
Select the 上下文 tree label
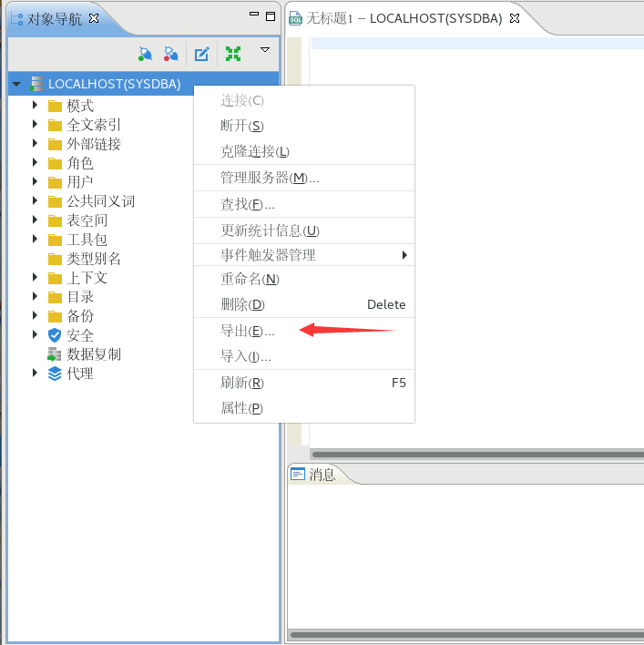tap(87, 278)
